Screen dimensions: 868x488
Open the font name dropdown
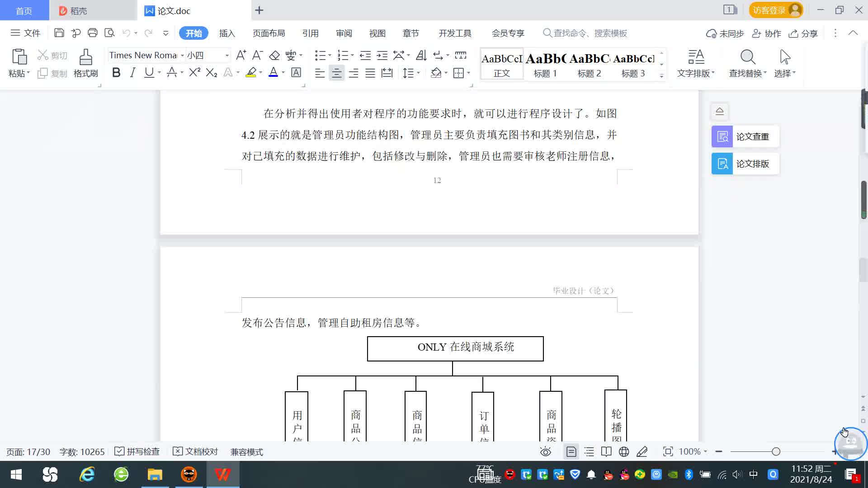point(182,55)
